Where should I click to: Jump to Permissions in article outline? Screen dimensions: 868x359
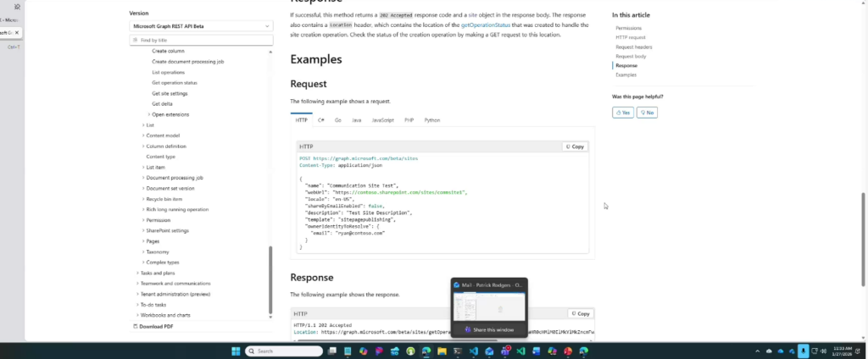pos(628,28)
